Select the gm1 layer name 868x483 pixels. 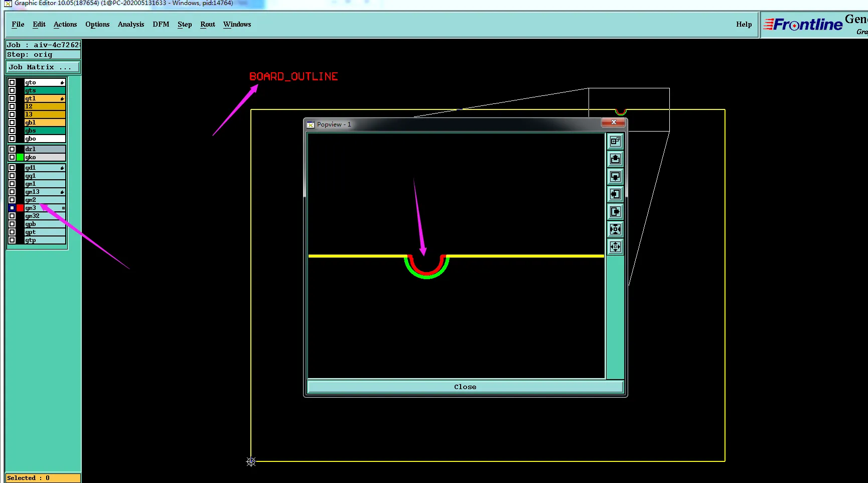pos(45,184)
